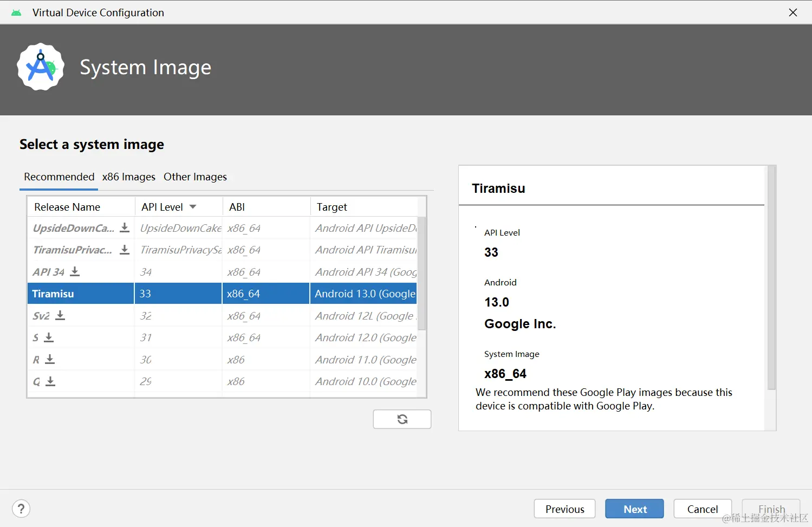This screenshot has width=812, height=527.
Task: Switch to the Other Images tab
Action: tap(196, 177)
